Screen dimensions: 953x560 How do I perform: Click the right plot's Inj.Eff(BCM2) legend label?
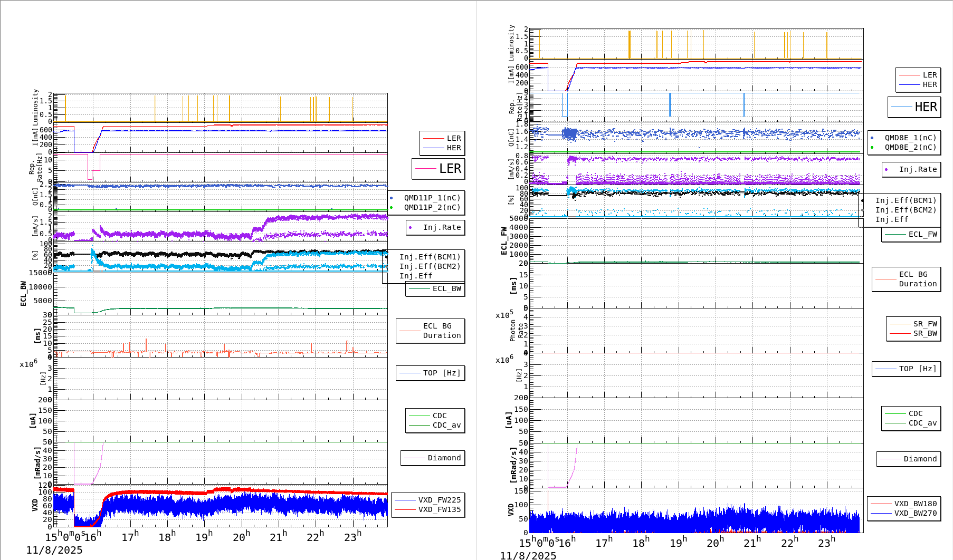[906, 210]
